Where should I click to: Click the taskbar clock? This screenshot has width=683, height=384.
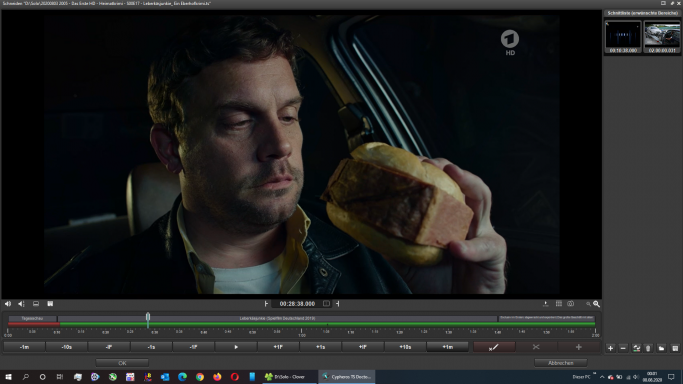click(x=652, y=377)
